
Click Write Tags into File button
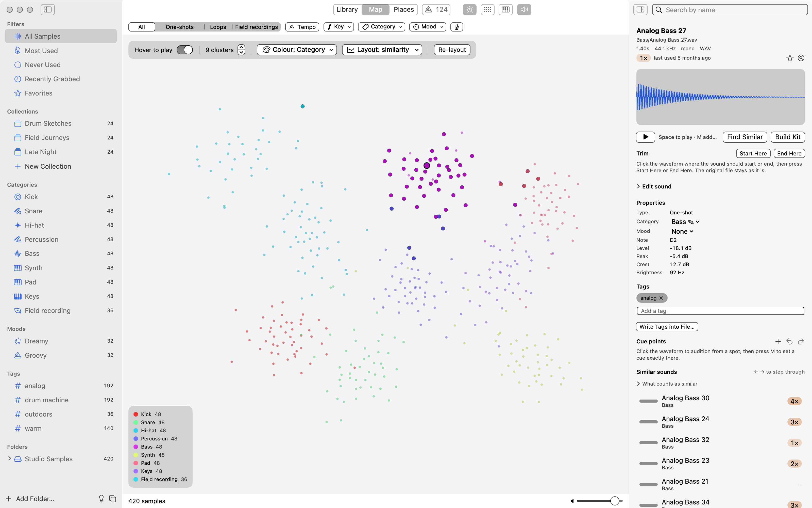tap(667, 327)
